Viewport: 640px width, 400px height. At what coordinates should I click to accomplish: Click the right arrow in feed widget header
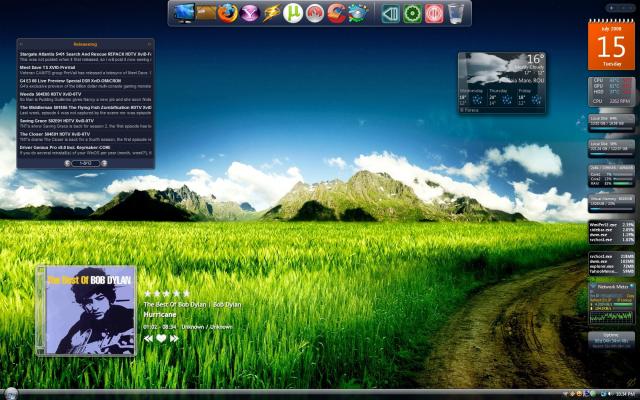tap(150, 44)
